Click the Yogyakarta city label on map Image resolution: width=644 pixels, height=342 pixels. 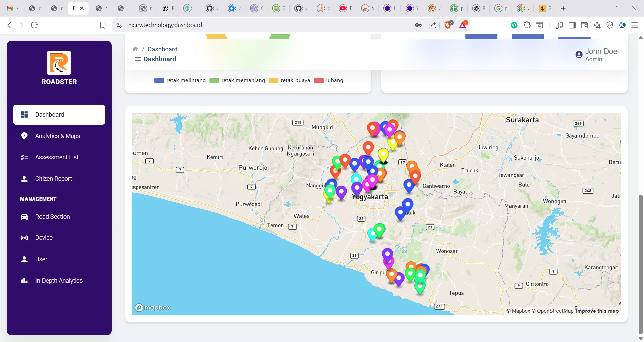(x=370, y=197)
